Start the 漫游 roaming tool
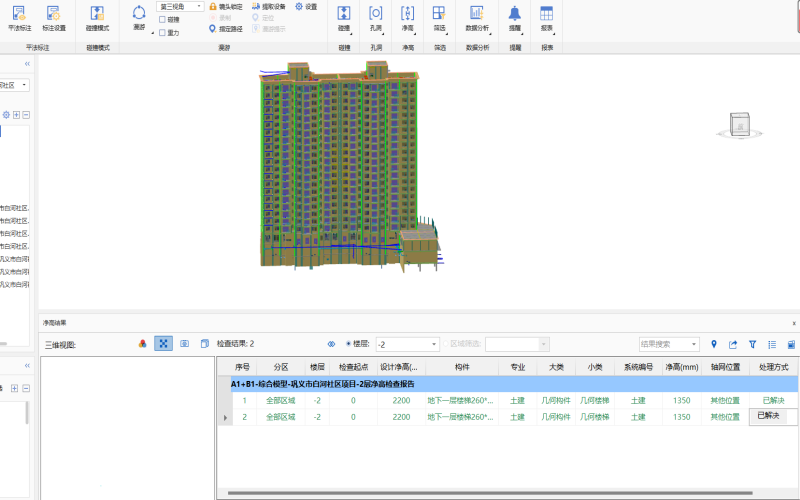Image resolution: width=800 pixels, height=500 pixels. point(139,18)
